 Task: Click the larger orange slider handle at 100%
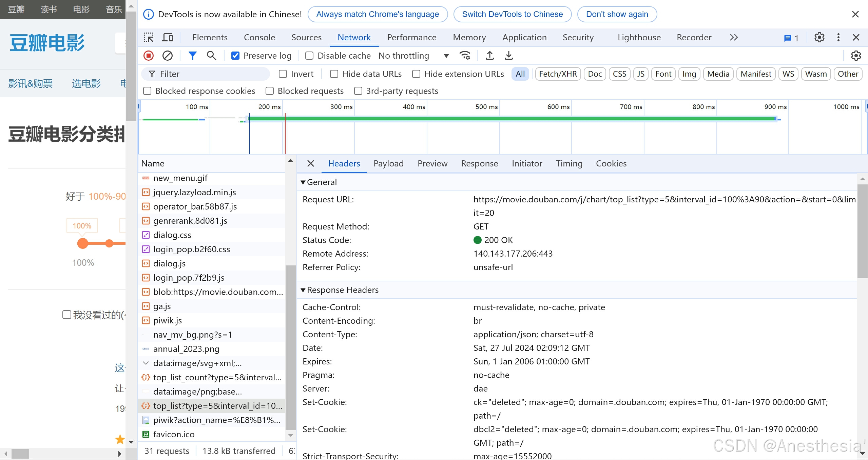(83, 243)
